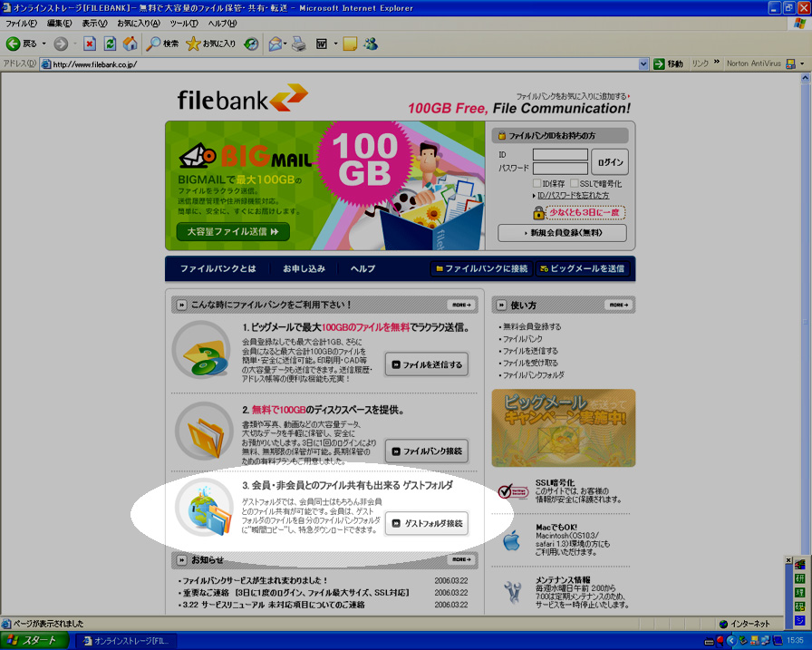This screenshot has width=812, height=650.
Task: Click the VeriSign SSL checkmark icon
Action: pyautogui.click(x=512, y=491)
